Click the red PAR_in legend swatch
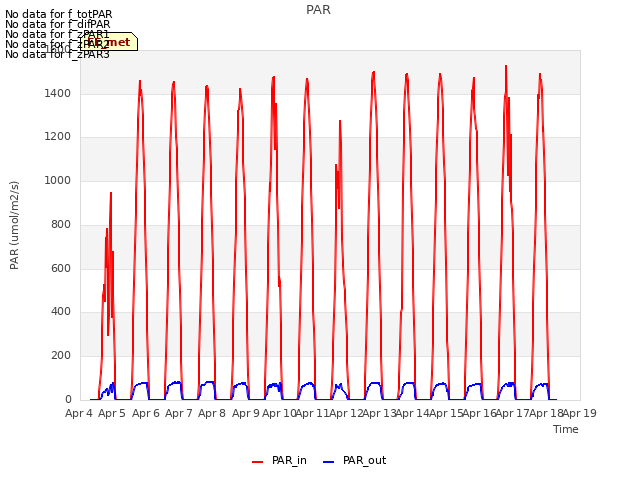This screenshot has width=640, height=480. pyautogui.click(x=258, y=462)
